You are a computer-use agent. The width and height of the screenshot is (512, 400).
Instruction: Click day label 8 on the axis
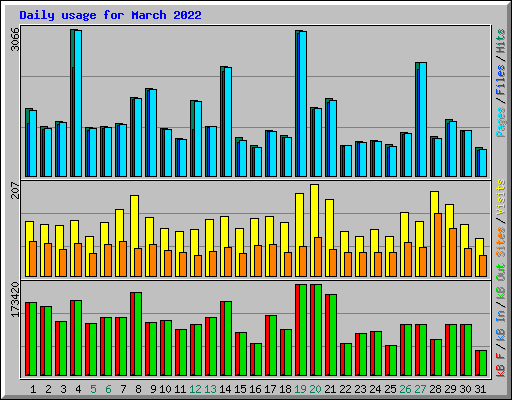click(x=138, y=389)
